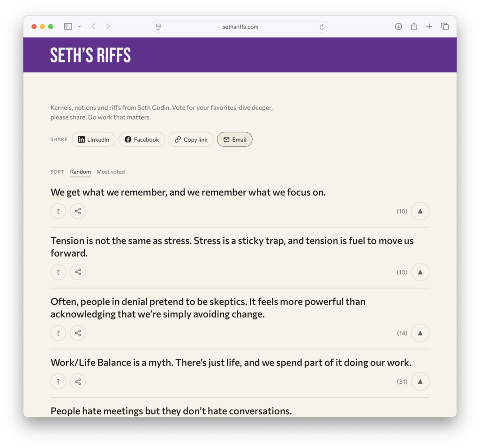The image size is (480, 448).
Task: Open the Seth's Riffs header logo
Action: 90,55
